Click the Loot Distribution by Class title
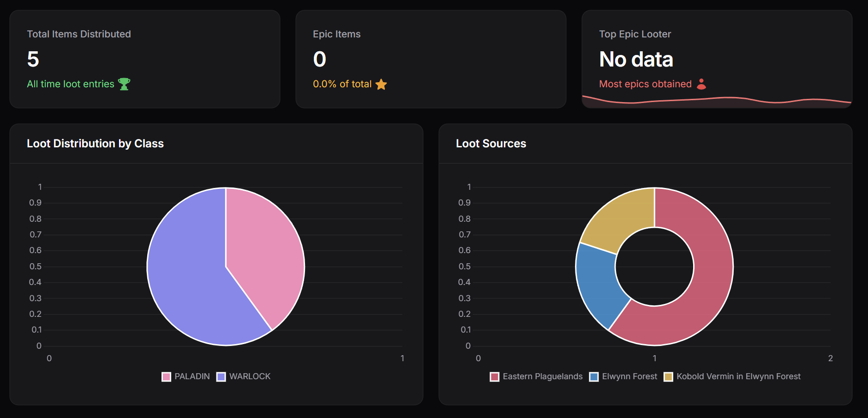This screenshot has width=868, height=418. pyautogui.click(x=95, y=144)
